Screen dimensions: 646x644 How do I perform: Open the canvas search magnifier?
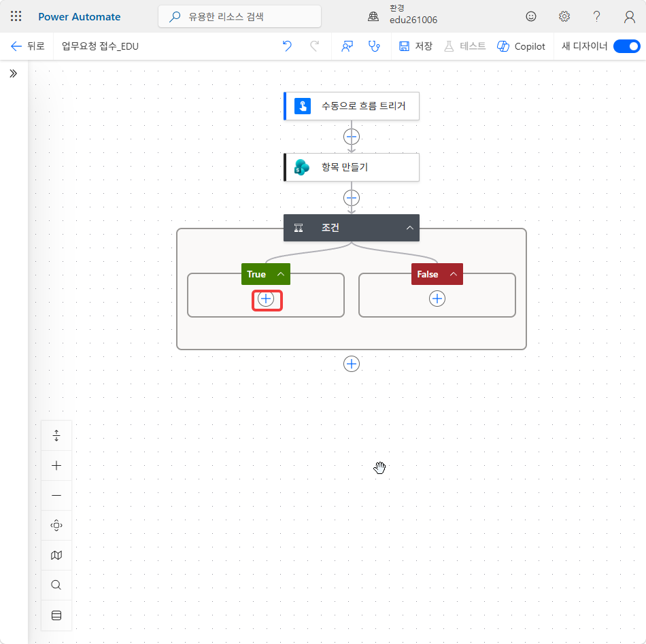tap(56, 585)
